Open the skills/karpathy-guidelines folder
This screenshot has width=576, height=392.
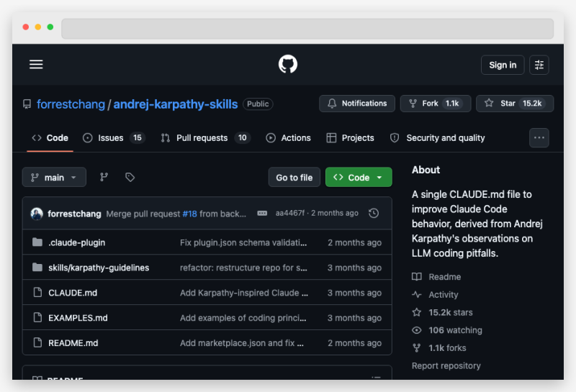point(99,268)
